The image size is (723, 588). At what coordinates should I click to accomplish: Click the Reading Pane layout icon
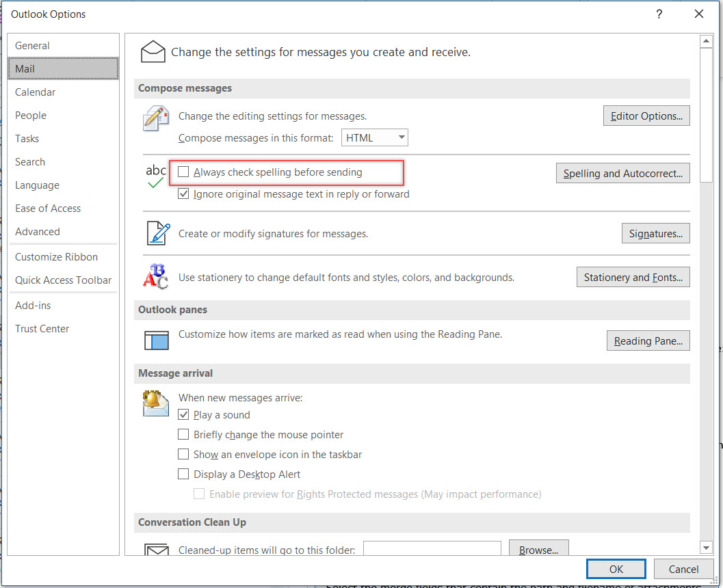[x=157, y=340]
